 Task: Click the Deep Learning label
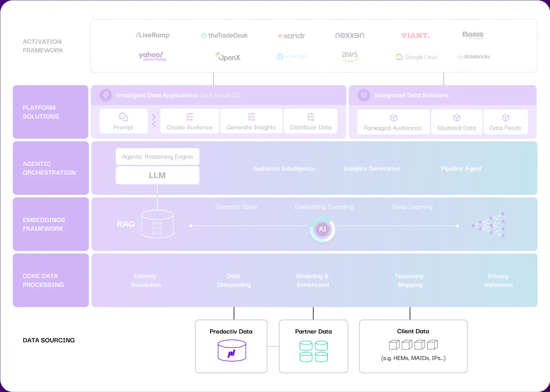tap(412, 207)
